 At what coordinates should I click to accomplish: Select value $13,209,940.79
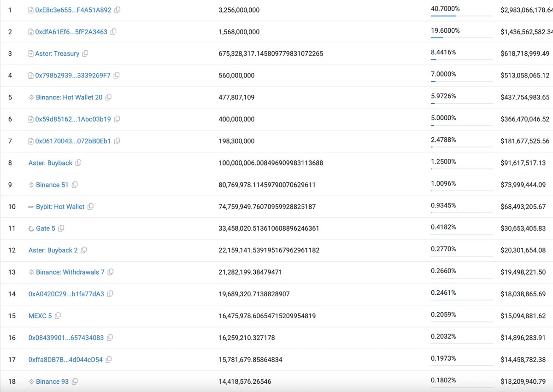[523, 381]
